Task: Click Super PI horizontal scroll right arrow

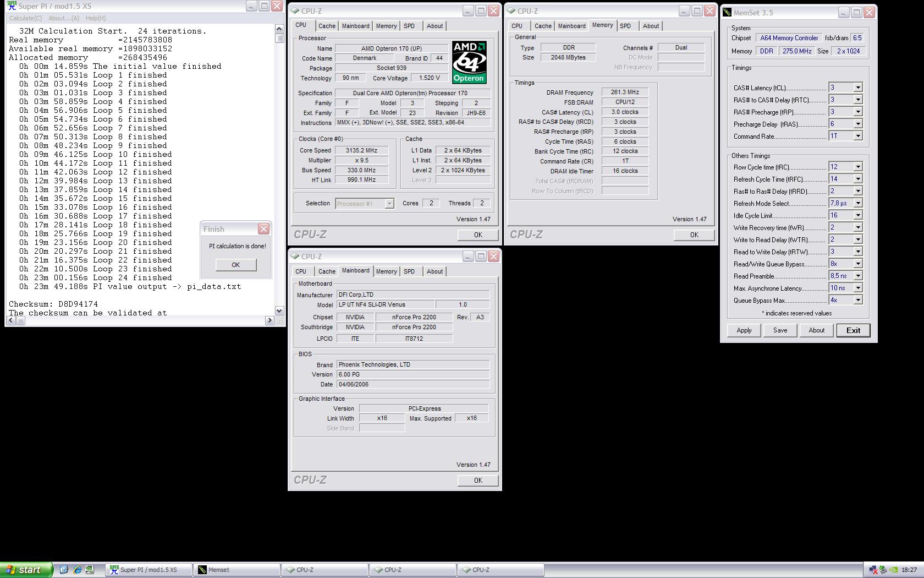Action: [270, 320]
